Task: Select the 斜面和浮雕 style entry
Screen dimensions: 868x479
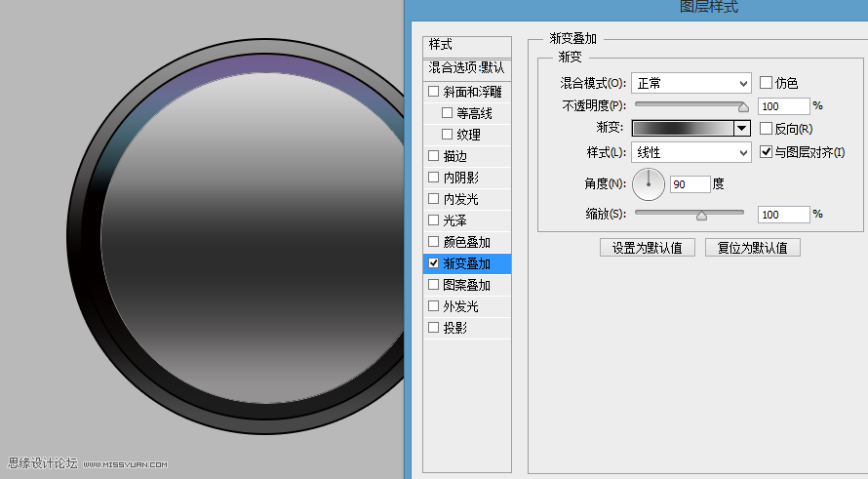Action: (x=472, y=92)
